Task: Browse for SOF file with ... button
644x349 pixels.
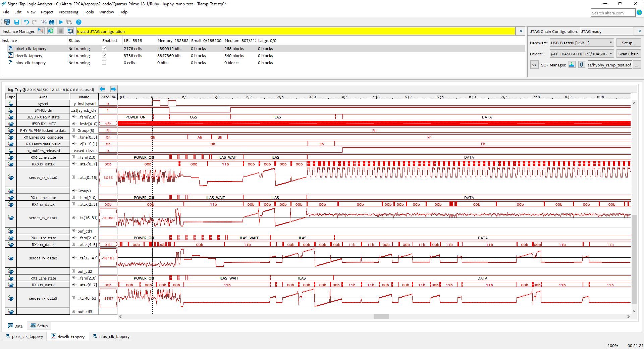Action: coord(636,65)
